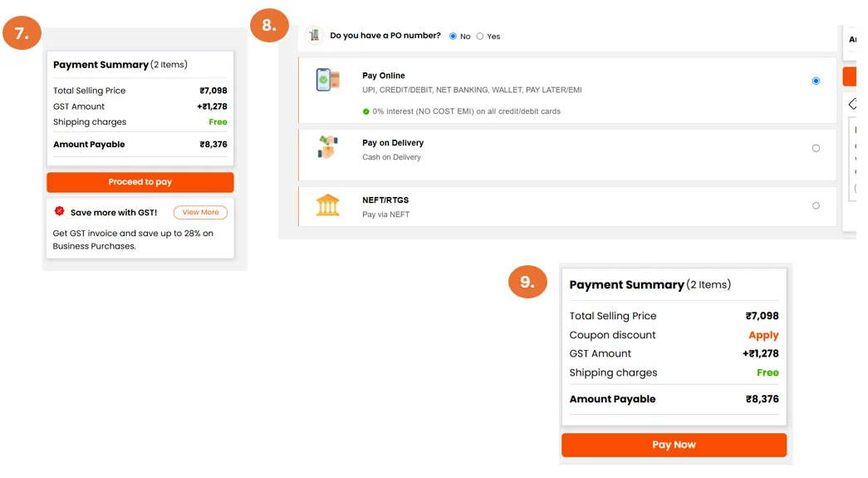Image resolution: width=868 pixels, height=478 pixels.
Task: Open View More for GST savings
Action: (x=200, y=212)
